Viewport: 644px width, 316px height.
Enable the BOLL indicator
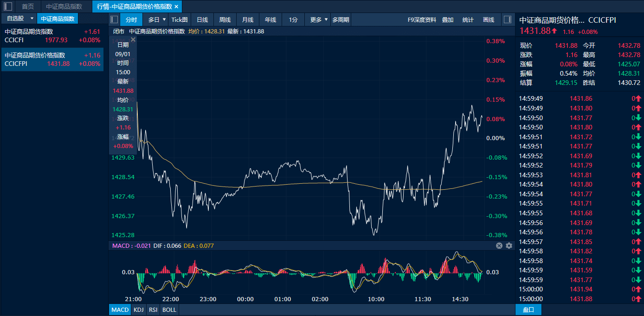coord(169,310)
